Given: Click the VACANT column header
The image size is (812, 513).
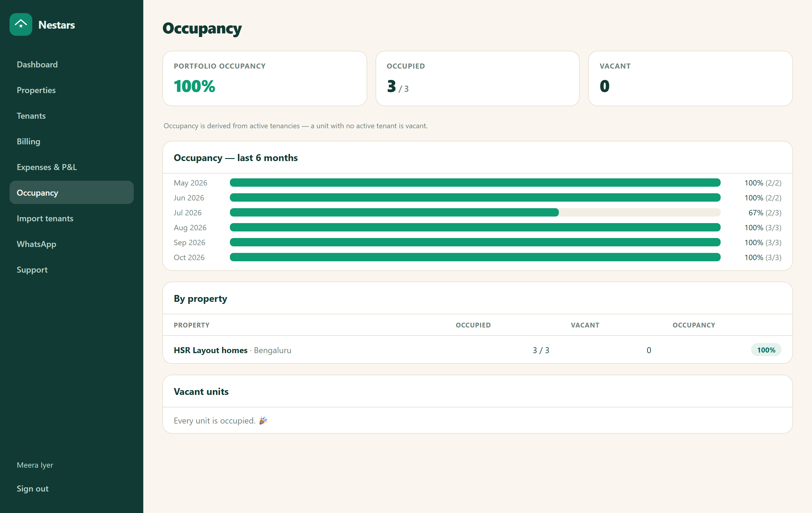Looking at the screenshot, I should pyautogui.click(x=585, y=325).
